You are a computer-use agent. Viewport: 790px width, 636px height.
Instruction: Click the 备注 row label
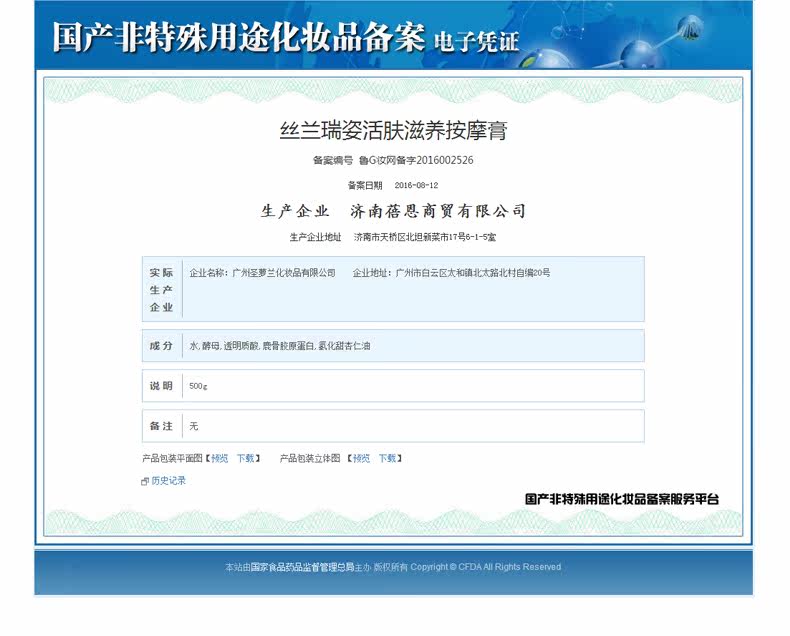point(161,426)
